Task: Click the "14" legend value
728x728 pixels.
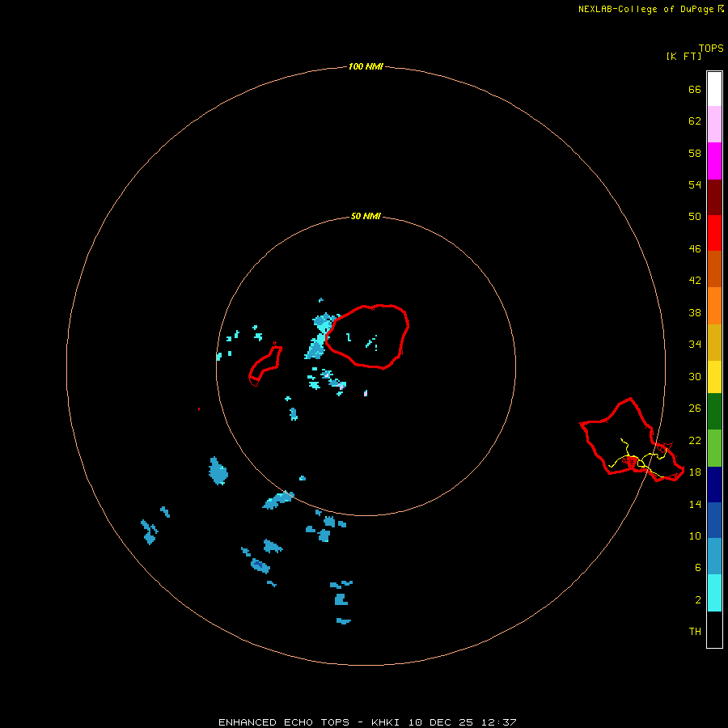Action: click(695, 504)
